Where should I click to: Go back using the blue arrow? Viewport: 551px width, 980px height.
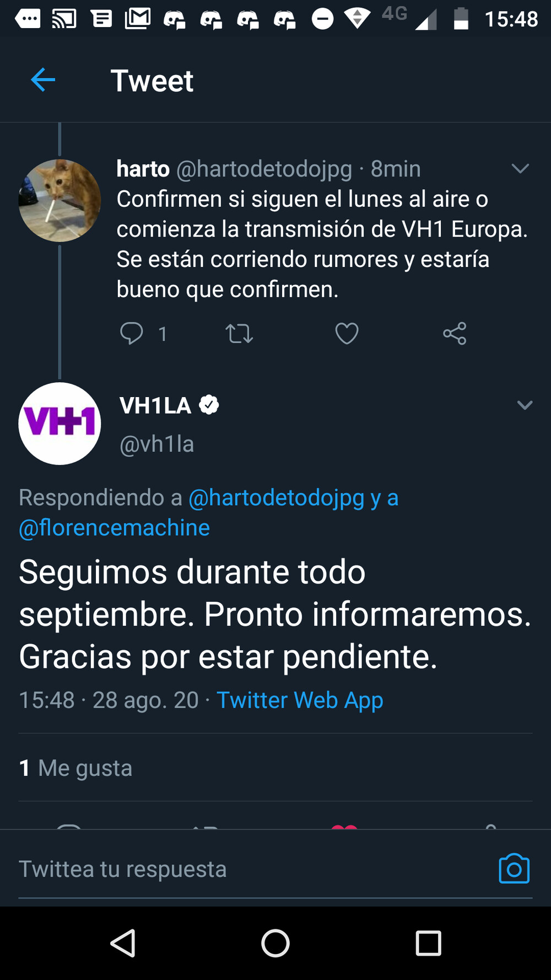tap(43, 80)
